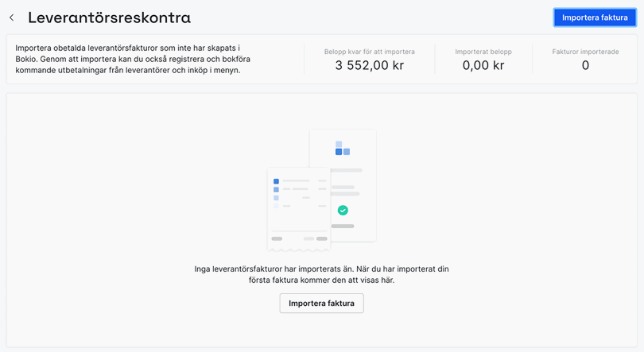Click the 0,00 kr imported amount
This screenshot has height=352, width=644.
[x=483, y=66]
